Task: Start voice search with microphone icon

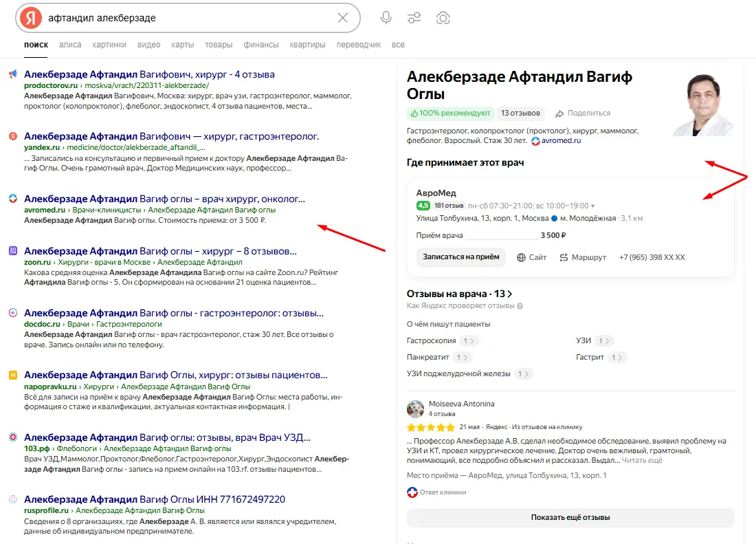Action: coord(386,18)
